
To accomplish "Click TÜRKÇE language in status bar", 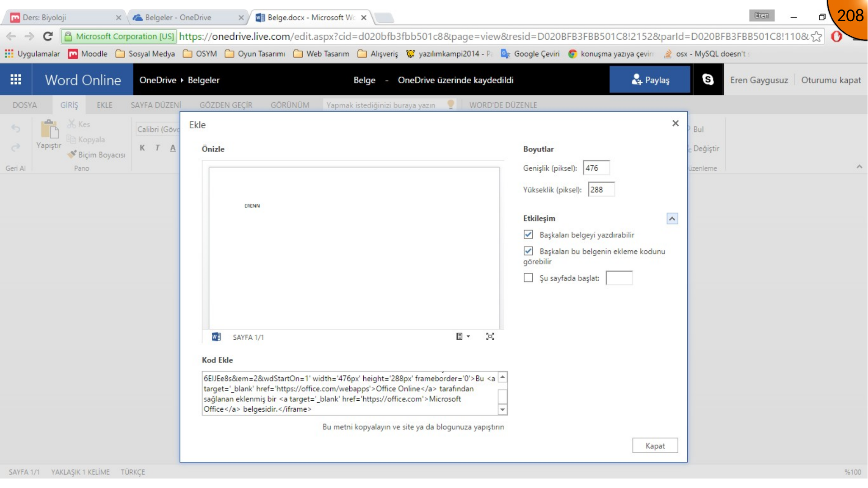I will point(132,472).
